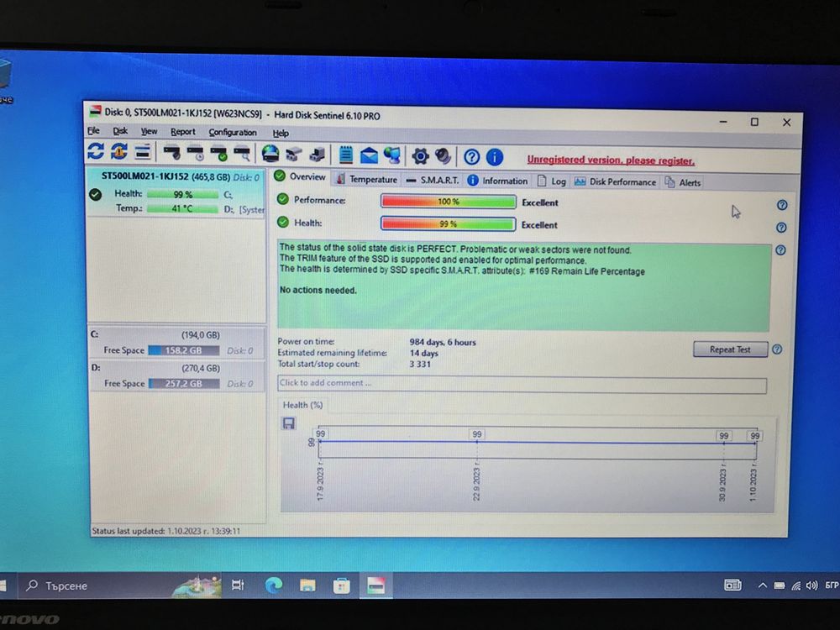840x630 pixels.
Task: Select the Overview tab
Action: point(300,176)
